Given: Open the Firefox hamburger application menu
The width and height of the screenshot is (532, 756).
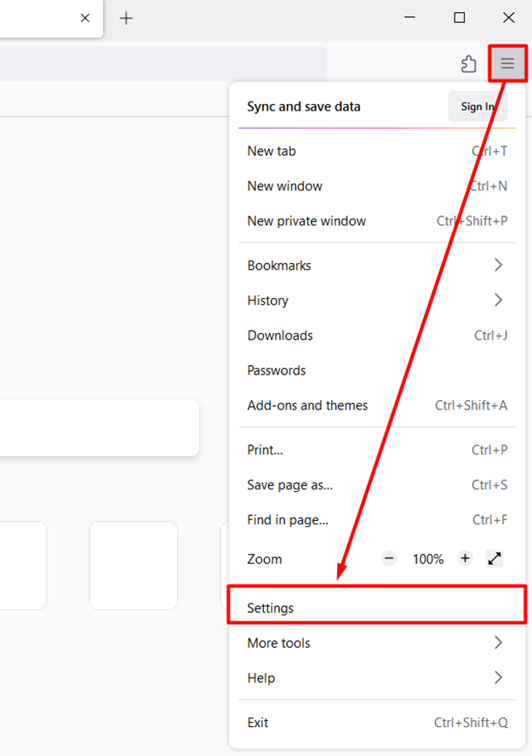Looking at the screenshot, I should (507, 63).
